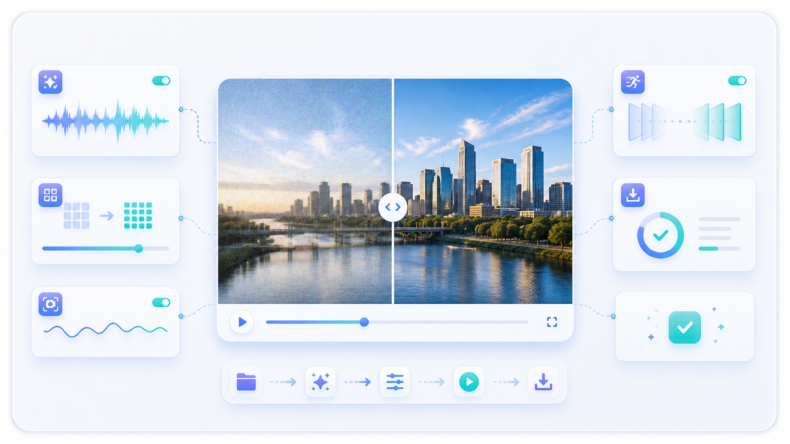Disable the toggle on the stabilization wave card

pyautogui.click(x=161, y=302)
